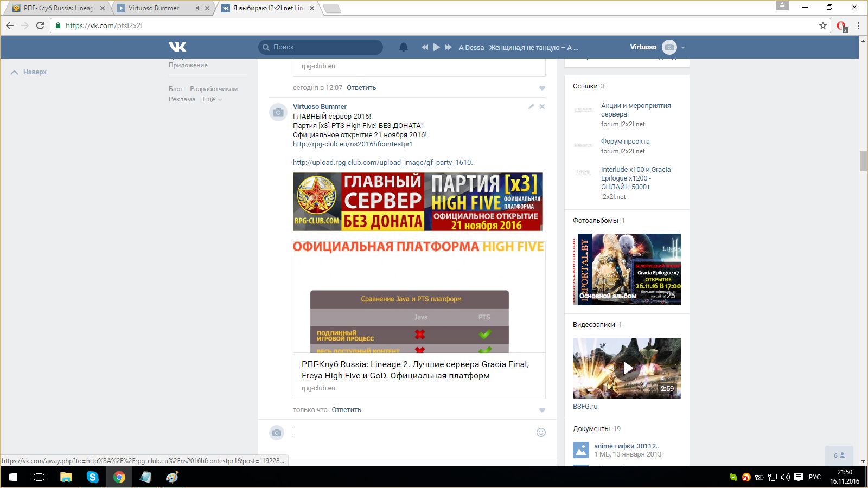Bookmark this page with star icon
The image size is (868, 488).
click(823, 25)
